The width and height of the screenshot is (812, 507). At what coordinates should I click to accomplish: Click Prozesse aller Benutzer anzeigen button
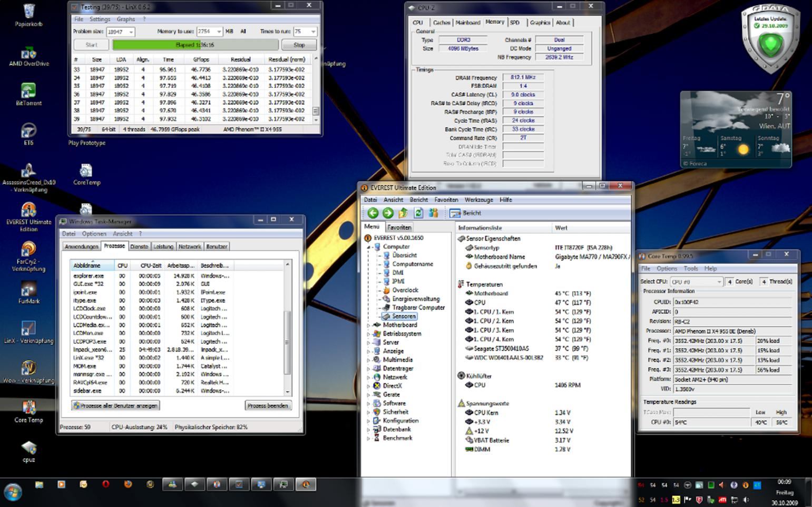pos(115,405)
